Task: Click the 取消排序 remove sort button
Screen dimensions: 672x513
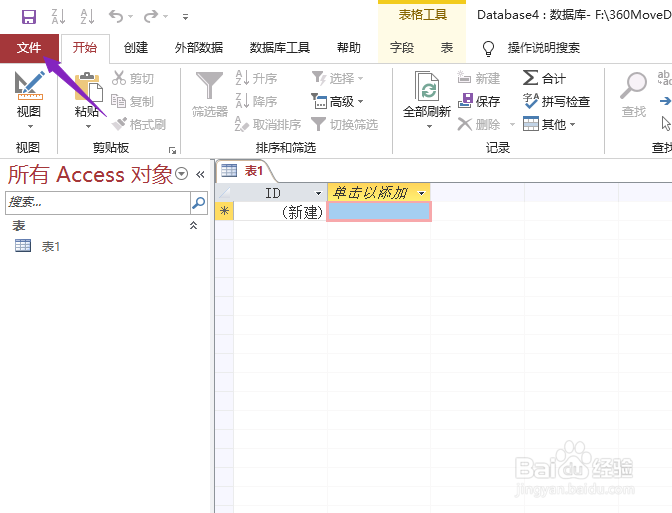Action: point(268,125)
